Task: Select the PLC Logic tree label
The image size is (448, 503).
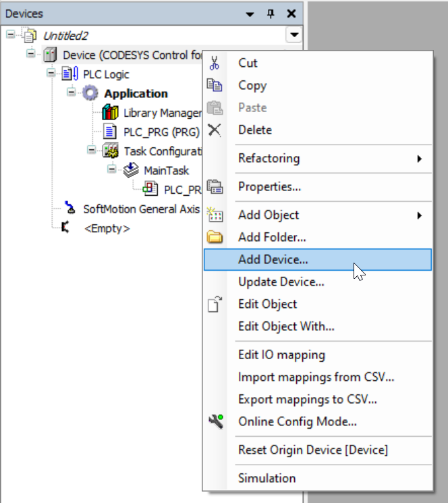Action: [106, 74]
